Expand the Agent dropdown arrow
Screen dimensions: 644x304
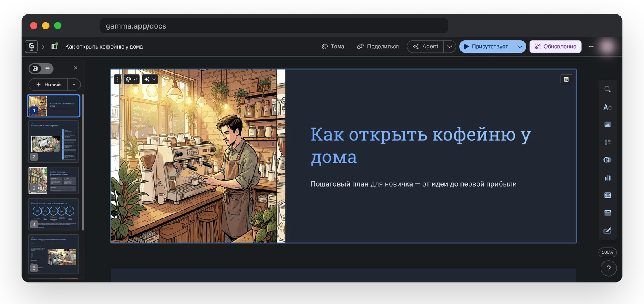[x=450, y=47]
